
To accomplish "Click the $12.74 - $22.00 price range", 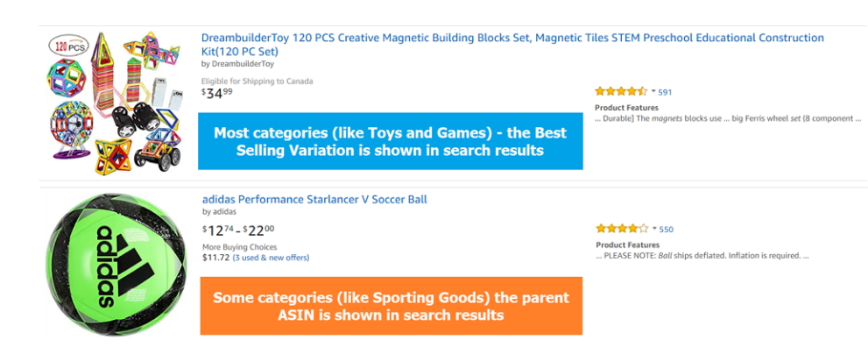I will tap(238, 230).
